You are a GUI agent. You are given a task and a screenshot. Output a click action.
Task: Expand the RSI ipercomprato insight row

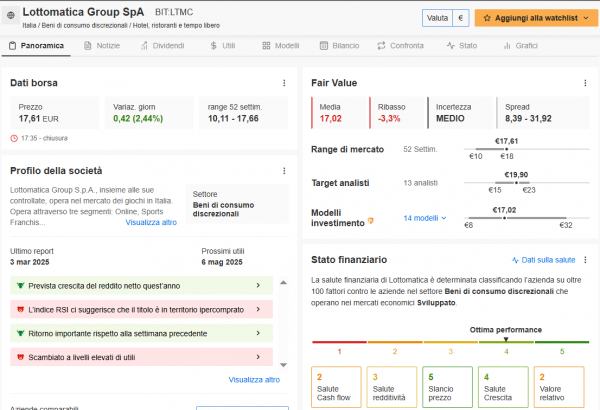pyautogui.click(x=142, y=309)
